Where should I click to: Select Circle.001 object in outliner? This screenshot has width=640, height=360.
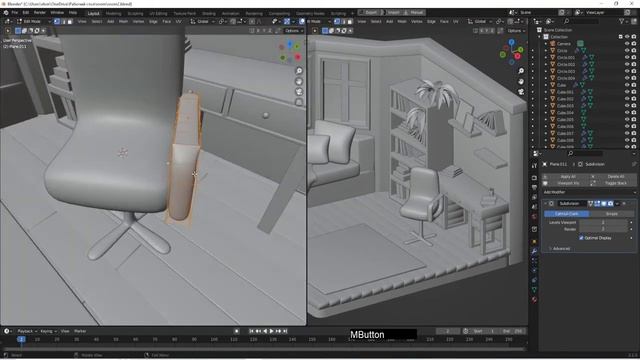(566, 58)
